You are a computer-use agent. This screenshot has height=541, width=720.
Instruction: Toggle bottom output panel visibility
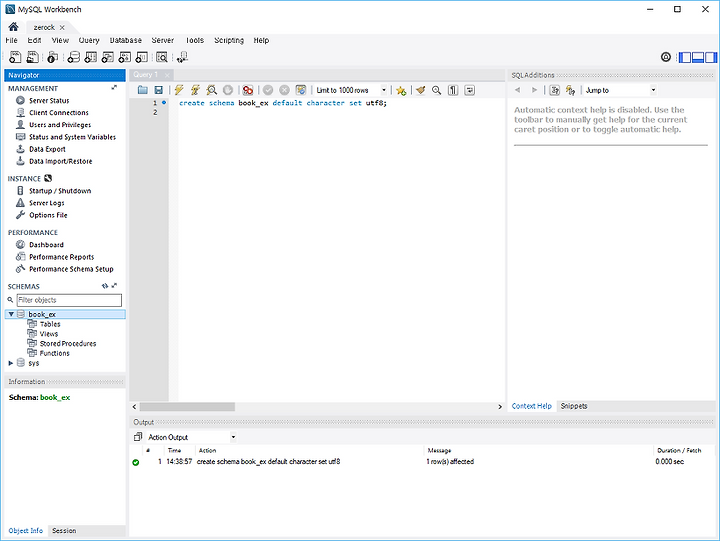point(698,57)
